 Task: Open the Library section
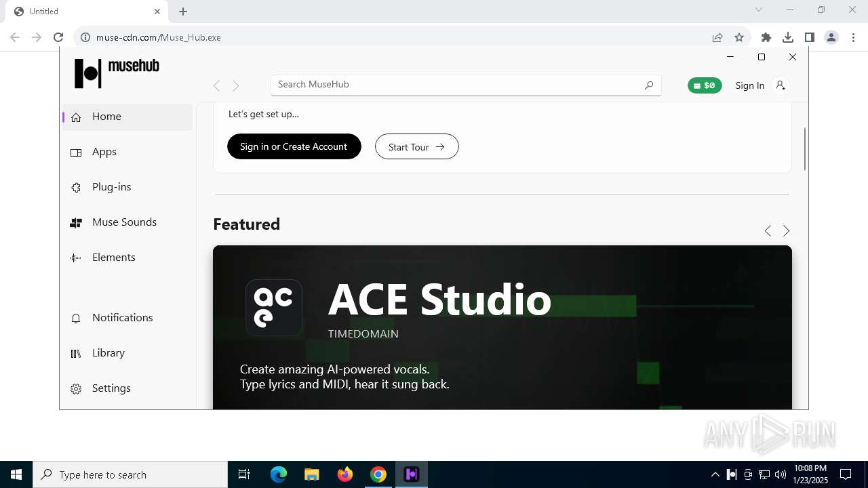pyautogui.click(x=127, y=353)
